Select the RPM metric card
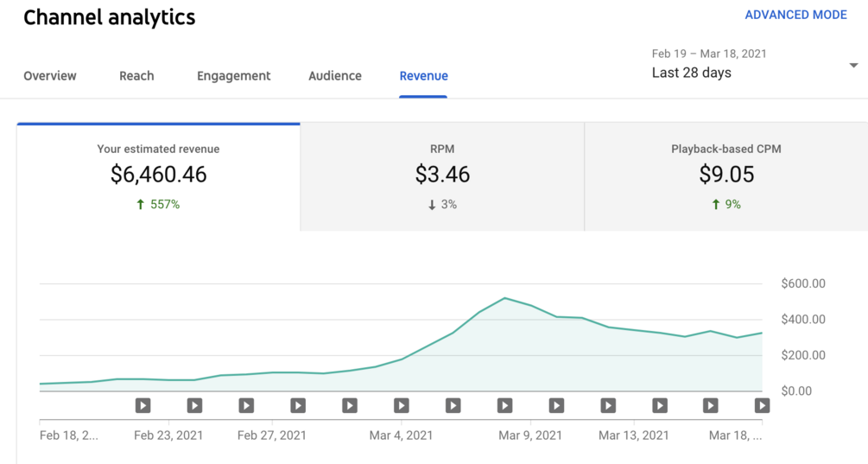 442,176
